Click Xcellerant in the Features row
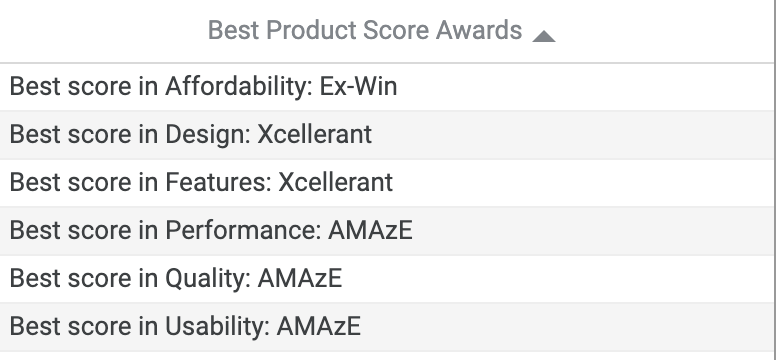 [x=336, y=182]
